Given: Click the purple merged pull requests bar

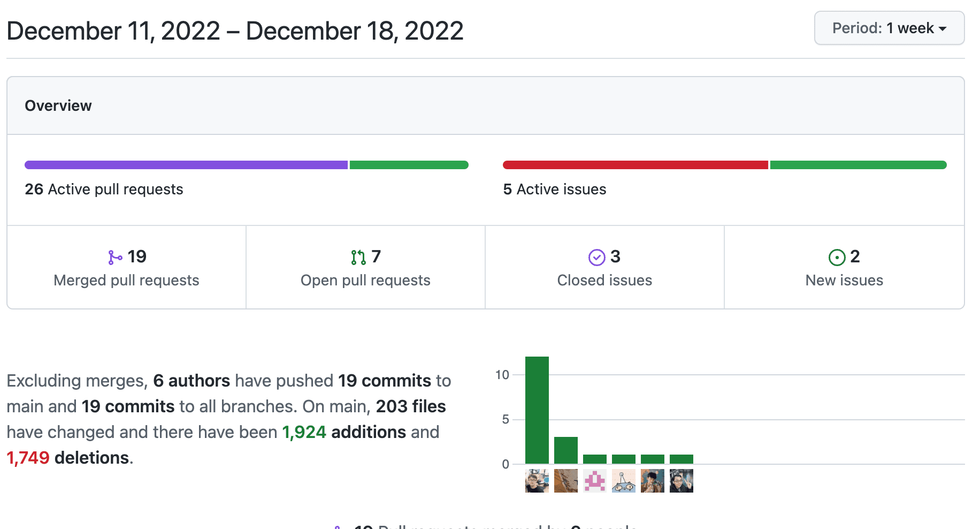Looking at the screenshot, I should tap(186, 165).
